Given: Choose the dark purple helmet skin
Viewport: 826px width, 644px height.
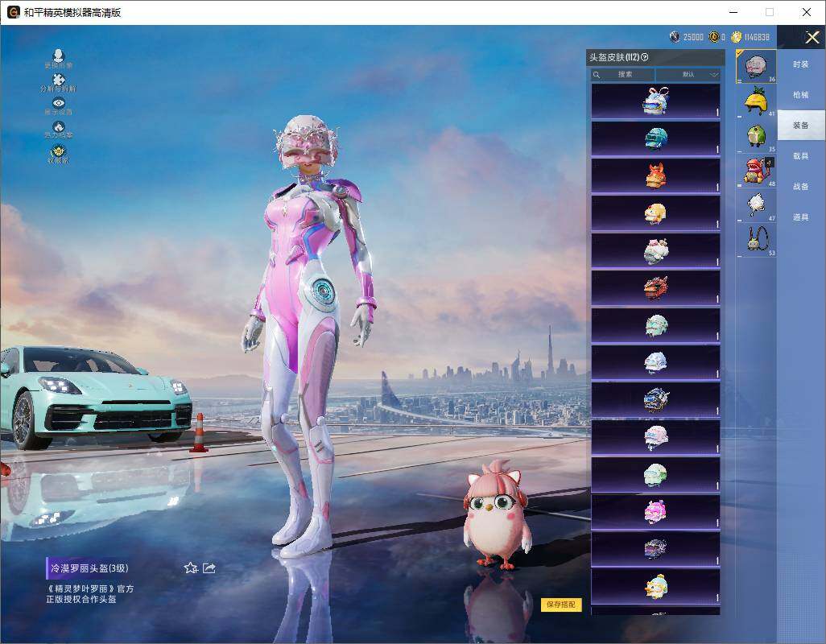Looking at the screenshot, I should coord(655,549).
